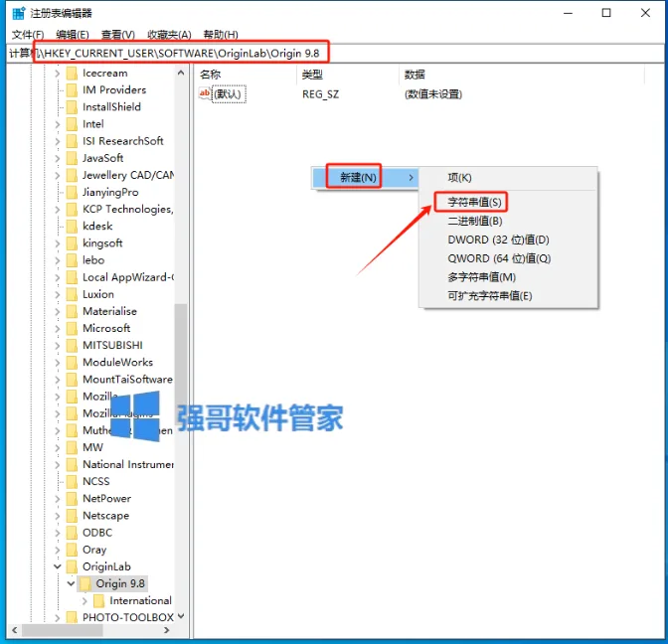Click the tree horizontal scrollbar thumb
The height and width of the screenshot is (644, 668).
pyautogui.click(x=63, y=630)
